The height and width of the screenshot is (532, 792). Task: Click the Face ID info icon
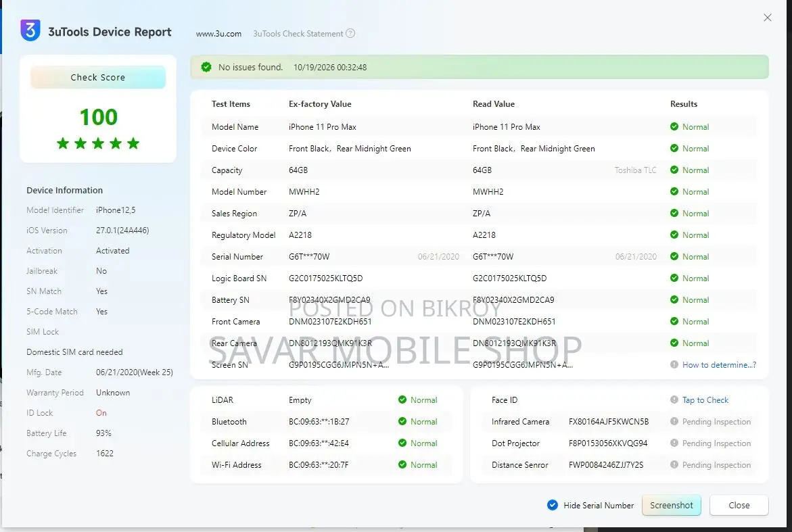point(674,400)
